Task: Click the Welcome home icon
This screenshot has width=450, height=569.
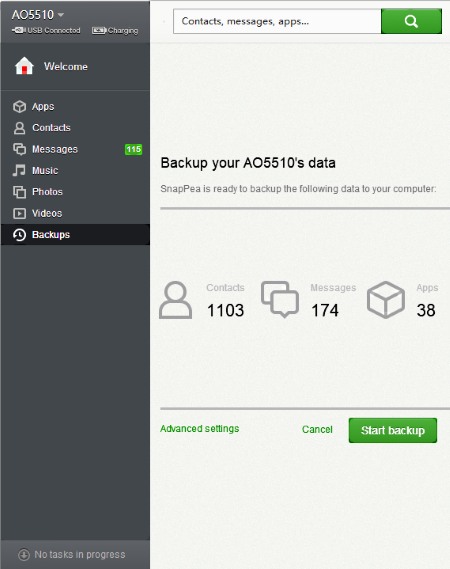Action: [x=24, y=66]
